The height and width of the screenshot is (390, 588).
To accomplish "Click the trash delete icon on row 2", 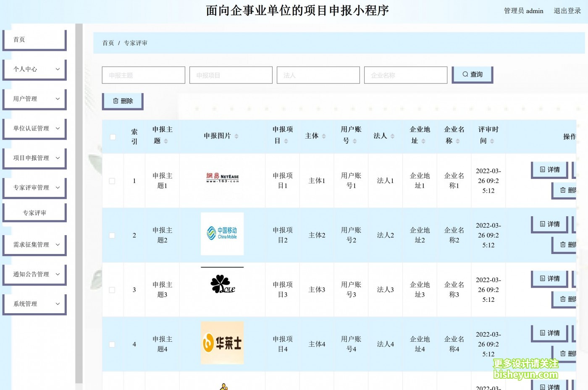I will click(x=564, y=245).
